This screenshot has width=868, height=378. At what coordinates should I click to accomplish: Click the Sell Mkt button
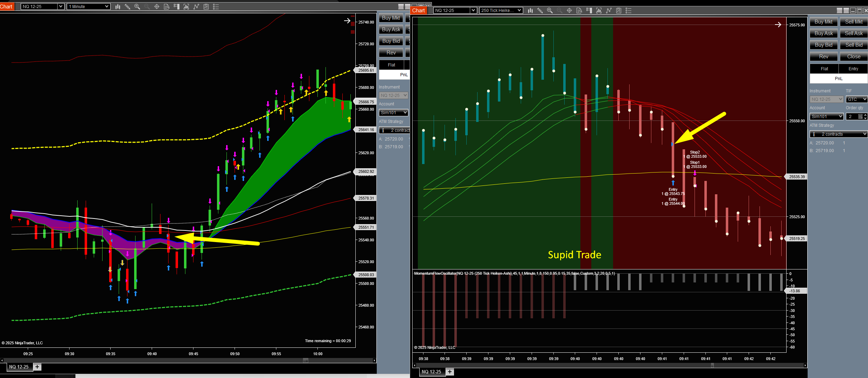pos(854,22)
